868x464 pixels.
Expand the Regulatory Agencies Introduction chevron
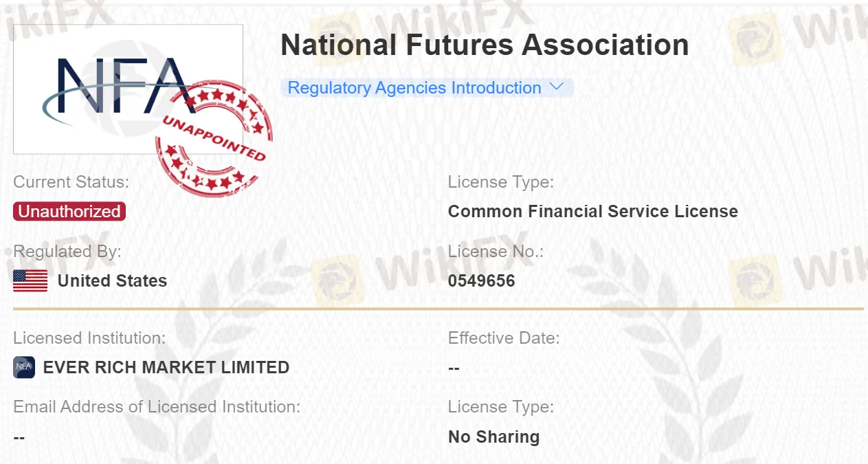pyautogui.click(x=556, y=87)
